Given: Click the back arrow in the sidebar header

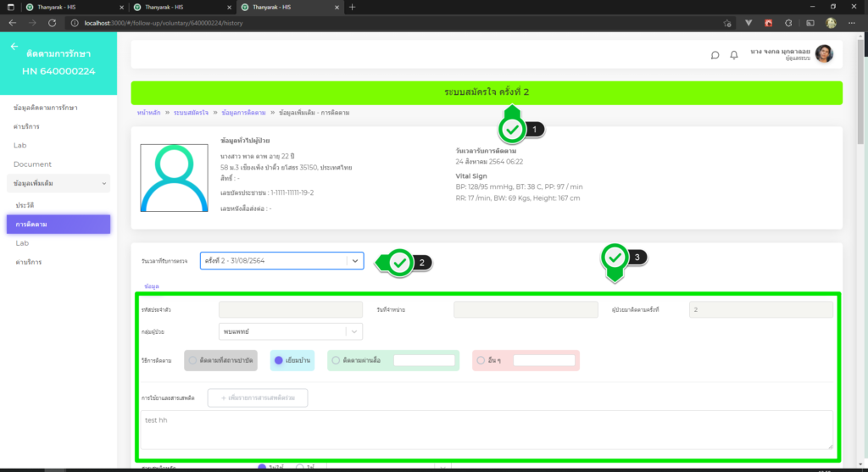Looking at the screenshot, I should click(x=14, y=47).
